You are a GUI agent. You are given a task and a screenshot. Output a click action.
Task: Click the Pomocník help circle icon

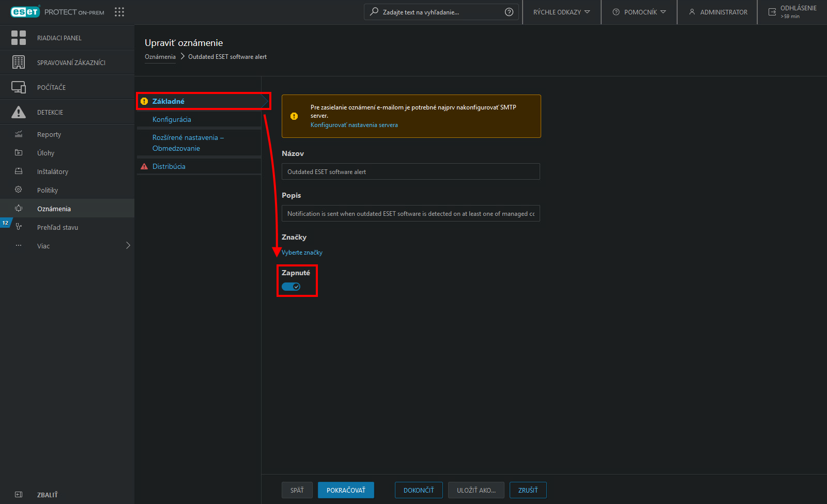pyautogui.click(x=616, y=12)
